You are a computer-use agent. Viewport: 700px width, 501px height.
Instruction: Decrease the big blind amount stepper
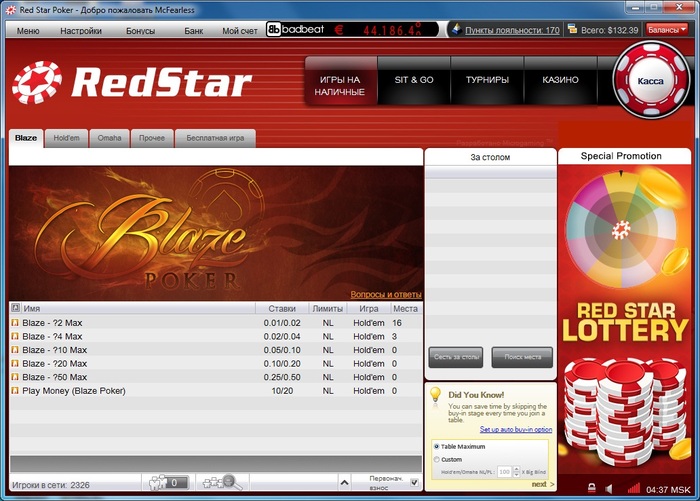tap(517, 474)
